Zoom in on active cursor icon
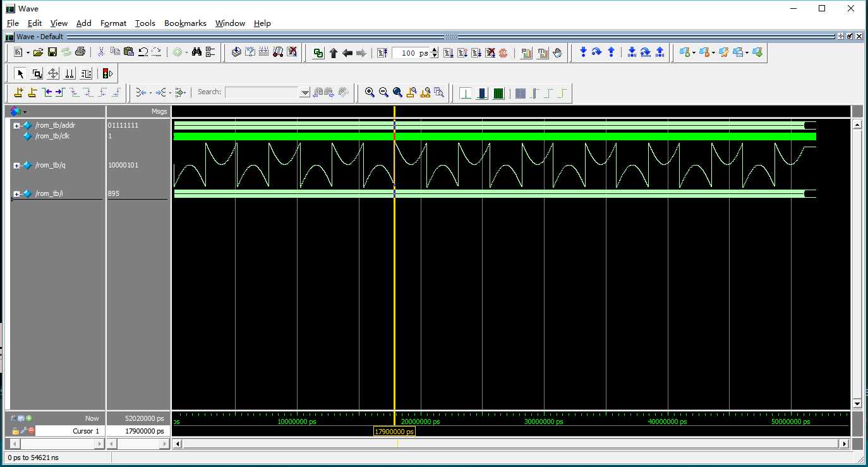868x467 pixels. 411,93
